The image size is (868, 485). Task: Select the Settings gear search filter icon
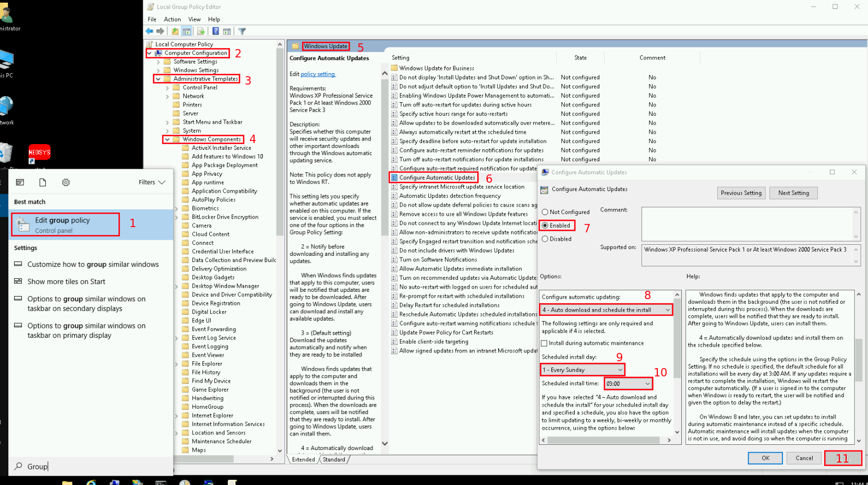click(66, 182)
